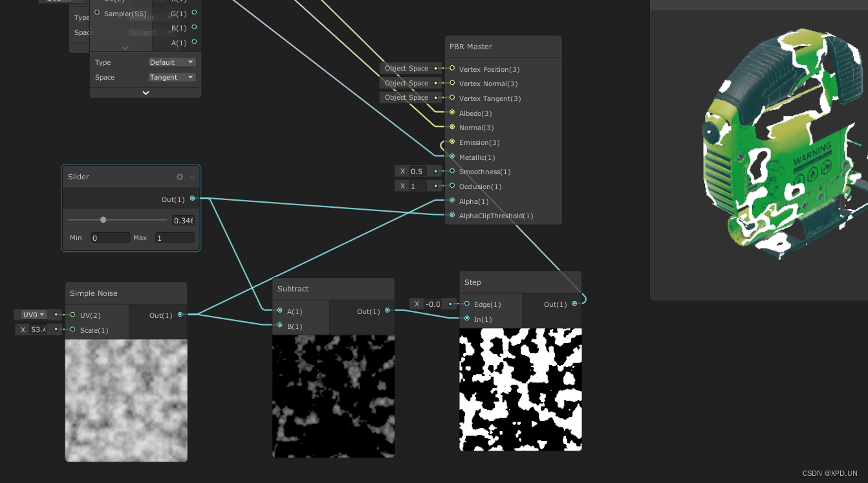The image size is (868, 483).
Task: Open the Slider node gear settings
Action: point(180,177)
